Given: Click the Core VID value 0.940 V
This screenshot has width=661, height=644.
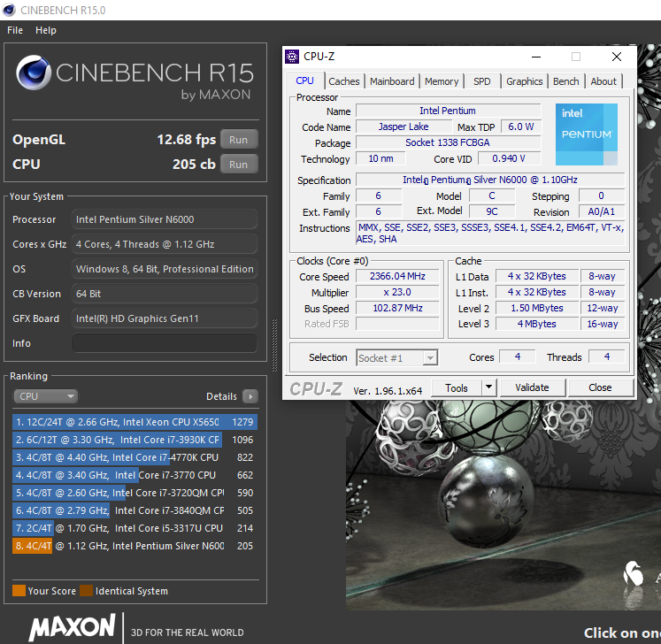Looking at the screenshot, I should [509, 158].
